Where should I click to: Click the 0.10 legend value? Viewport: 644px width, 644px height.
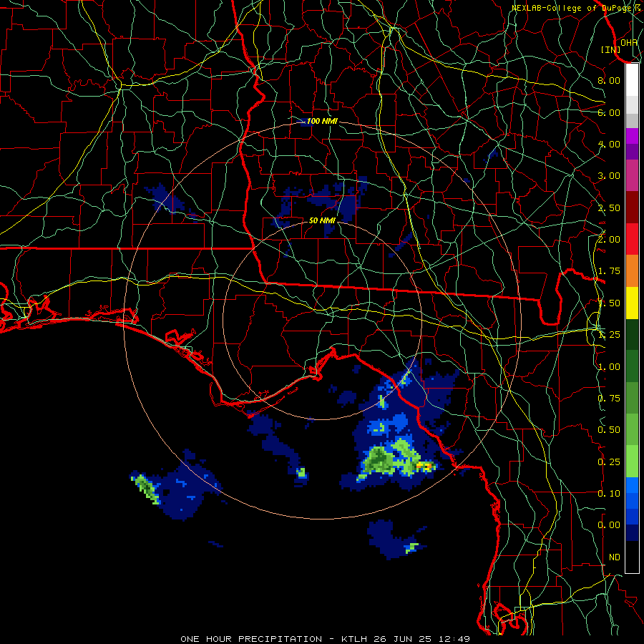609,494
